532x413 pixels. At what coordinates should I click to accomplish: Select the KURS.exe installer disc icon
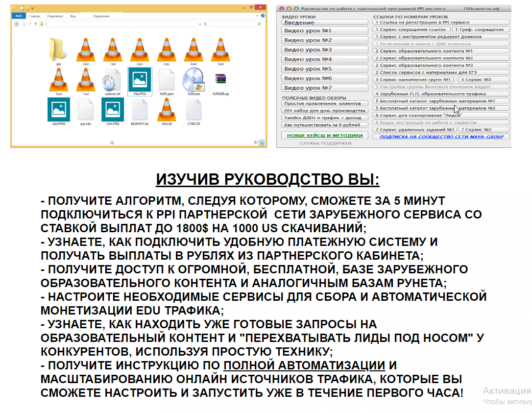coord(193,80)
